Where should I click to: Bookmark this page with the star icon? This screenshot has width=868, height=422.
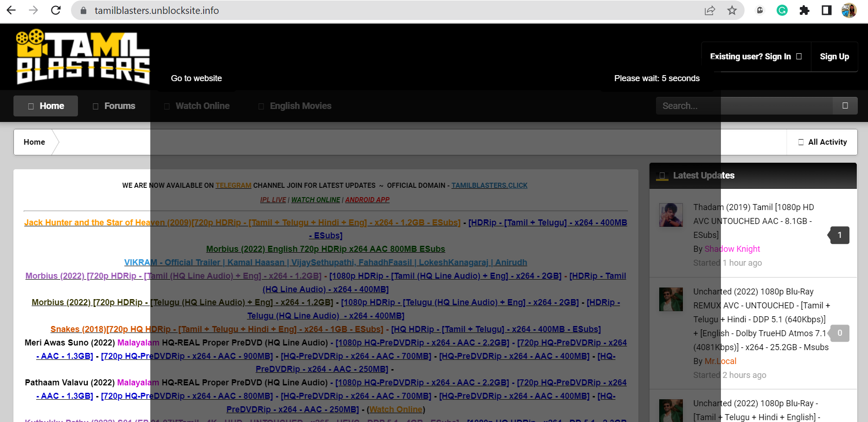732,10
